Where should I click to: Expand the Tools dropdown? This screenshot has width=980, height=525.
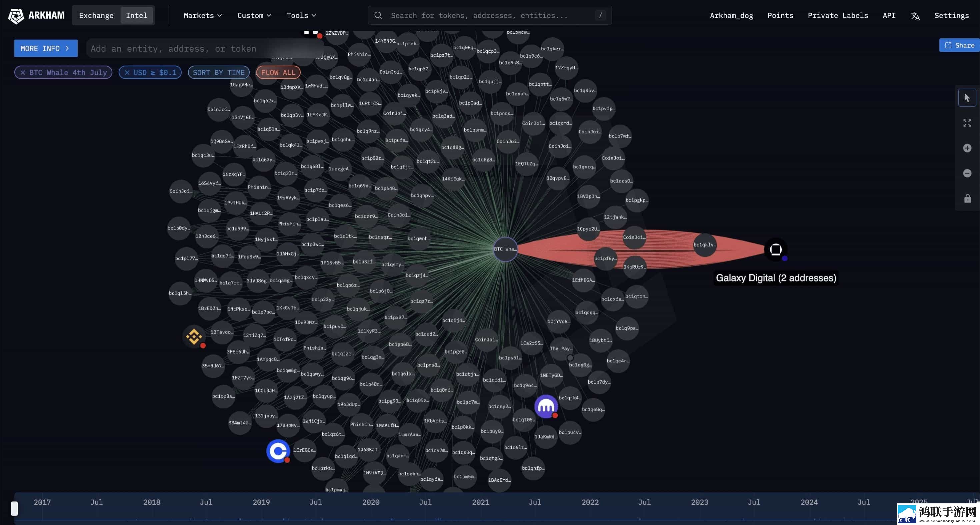[x=301, y=16]
